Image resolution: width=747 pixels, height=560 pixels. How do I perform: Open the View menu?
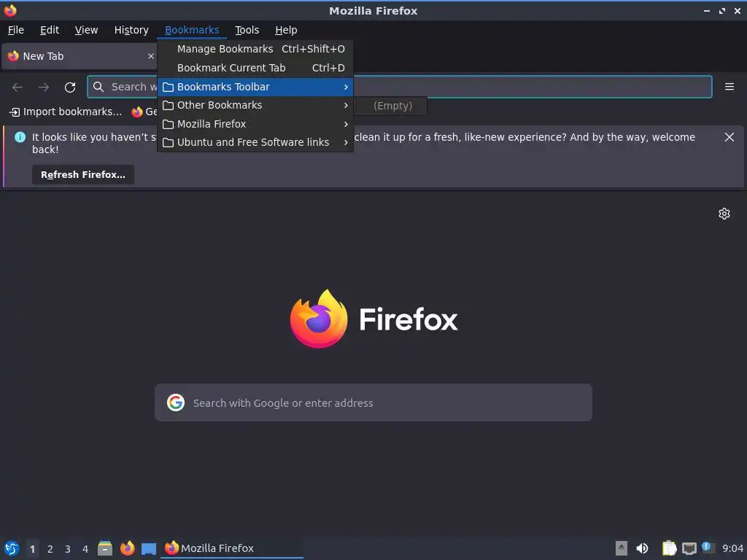(86, 30)
